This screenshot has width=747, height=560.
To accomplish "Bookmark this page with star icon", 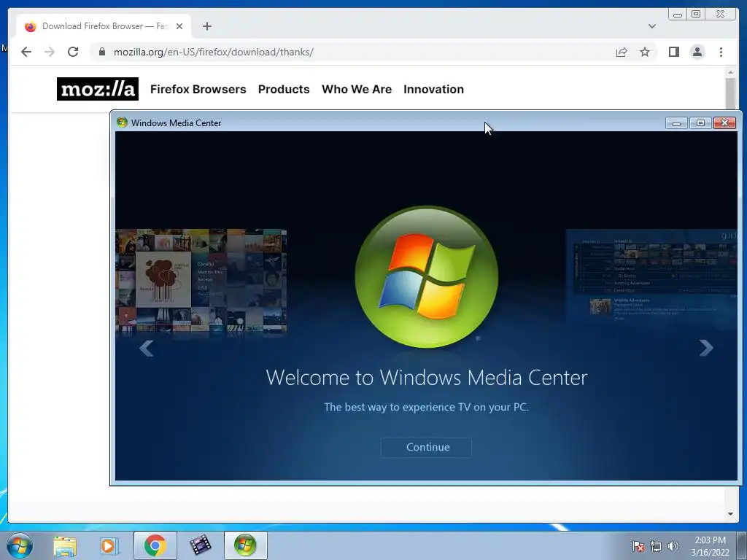I will pos(645,52).
